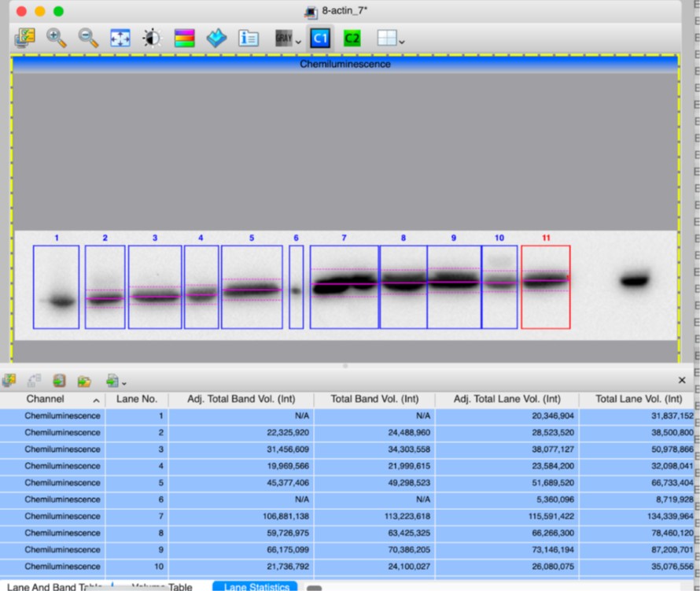This screenshot has width=700, height=591.
Task: Open the rainbow colormap tool
Action: click(184, 38)
